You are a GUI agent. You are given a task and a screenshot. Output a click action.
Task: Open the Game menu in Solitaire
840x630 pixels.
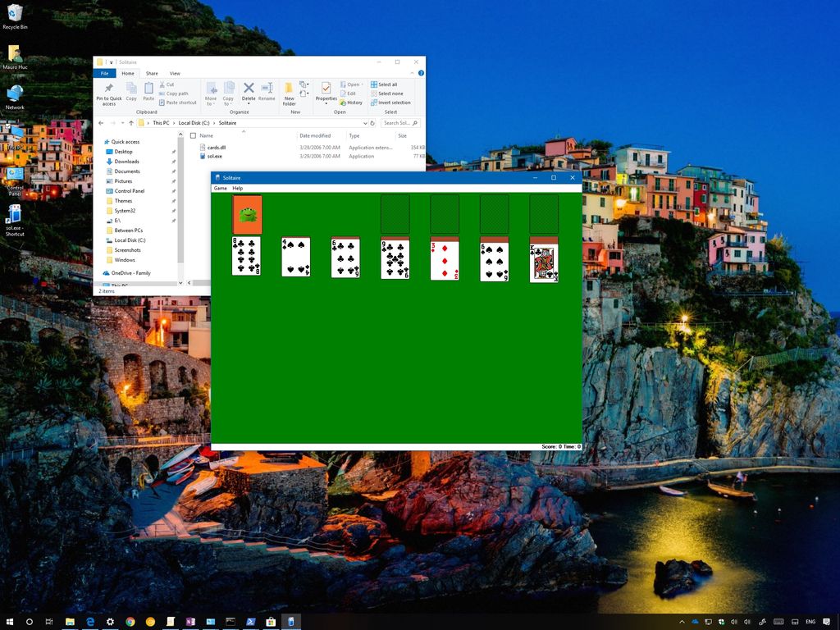tap(219, 188)
